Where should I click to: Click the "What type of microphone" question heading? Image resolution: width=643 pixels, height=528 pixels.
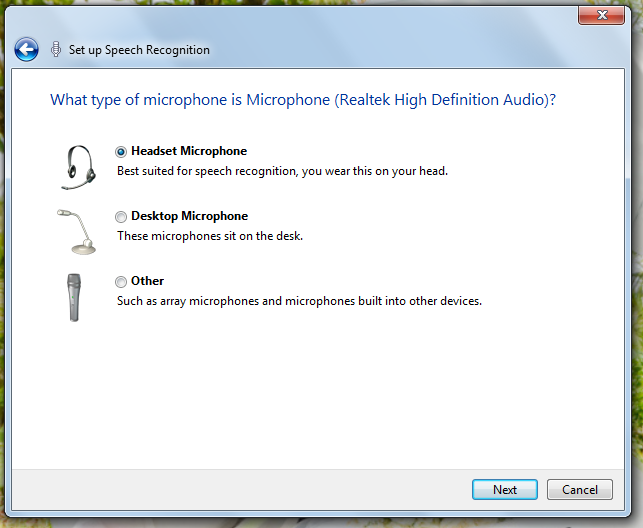tap(303, 100)
